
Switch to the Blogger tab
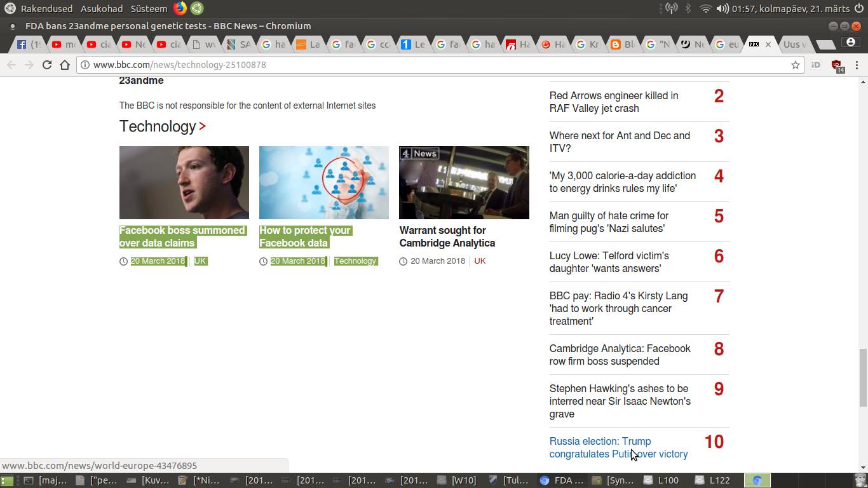[x=623, y=44]
